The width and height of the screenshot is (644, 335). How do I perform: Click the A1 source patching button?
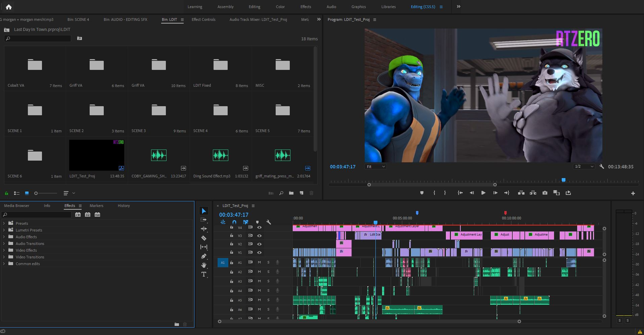pyautogui.click(x=223, y=262)
